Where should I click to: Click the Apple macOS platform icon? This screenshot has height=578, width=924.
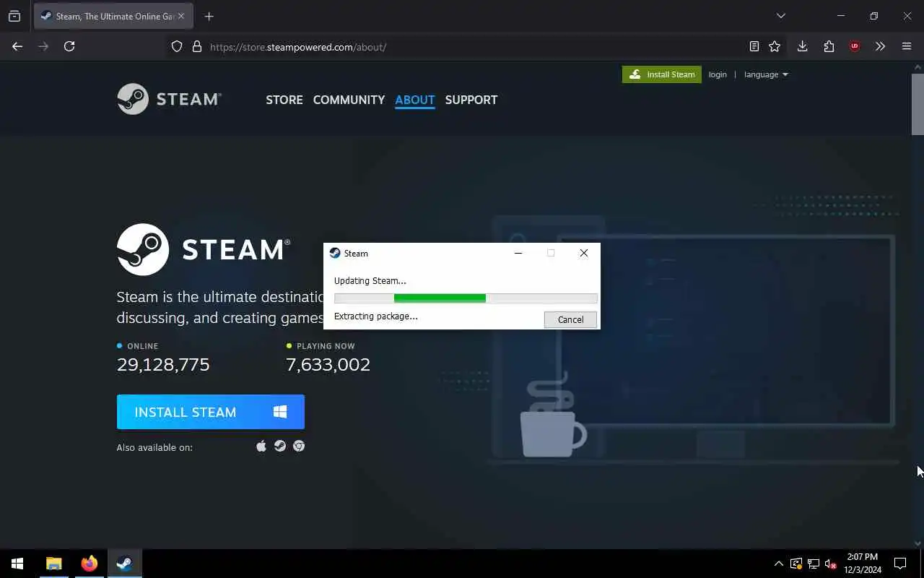click(x=261, y=446)
